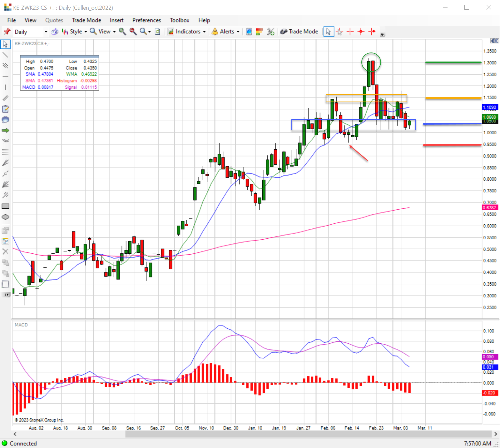Screen dimensions: 500x448
Task: Click the horizontal scrollbar right arrow
Action: [496, 434]
